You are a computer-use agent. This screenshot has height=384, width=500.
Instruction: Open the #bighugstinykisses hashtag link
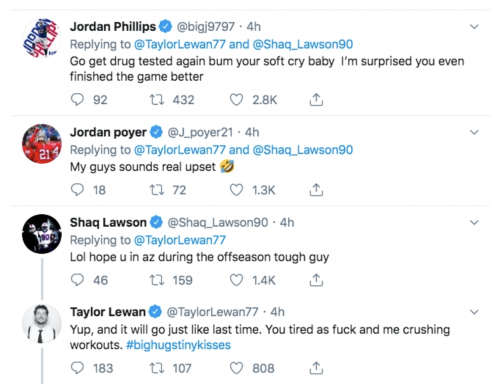[178, 345]
